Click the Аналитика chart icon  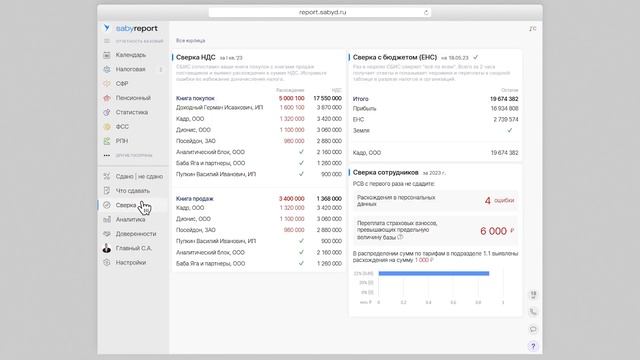(107, 220)
